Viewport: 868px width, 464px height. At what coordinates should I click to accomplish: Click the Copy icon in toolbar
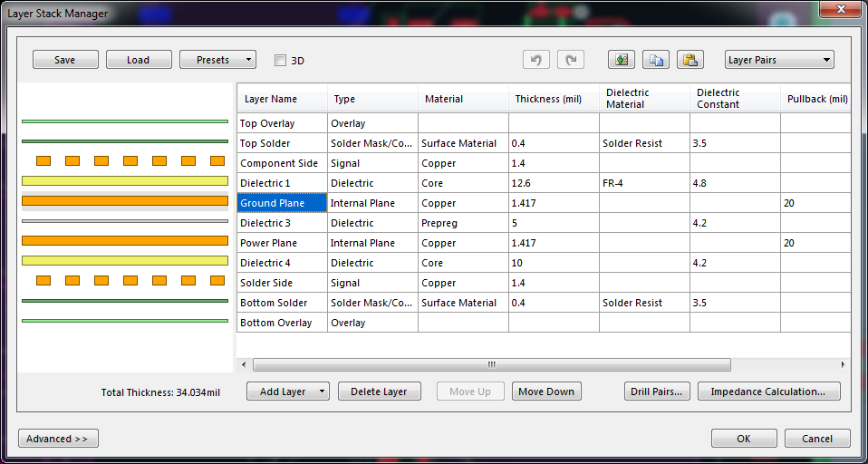656,60
